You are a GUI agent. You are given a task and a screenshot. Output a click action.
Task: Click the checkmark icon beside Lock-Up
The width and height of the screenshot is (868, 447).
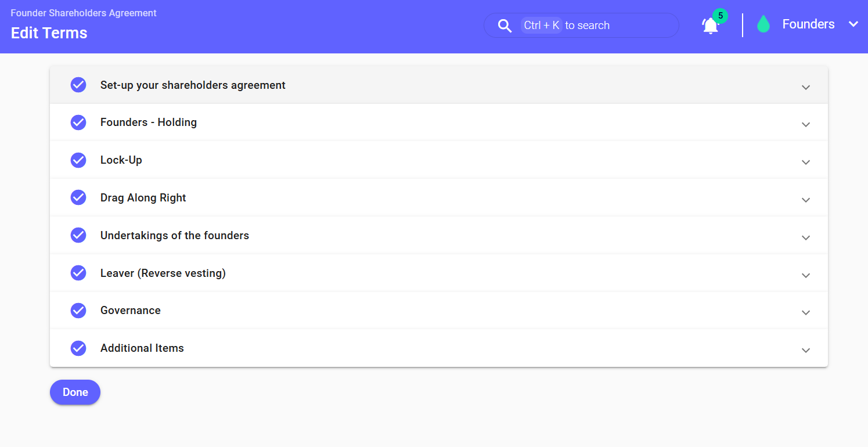(x=78, y=160)
